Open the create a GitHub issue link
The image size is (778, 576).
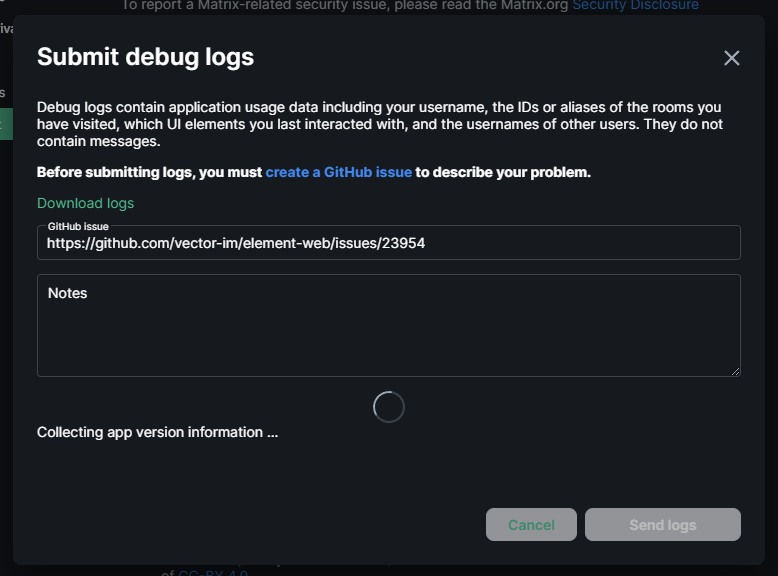(x=338, y=172)
